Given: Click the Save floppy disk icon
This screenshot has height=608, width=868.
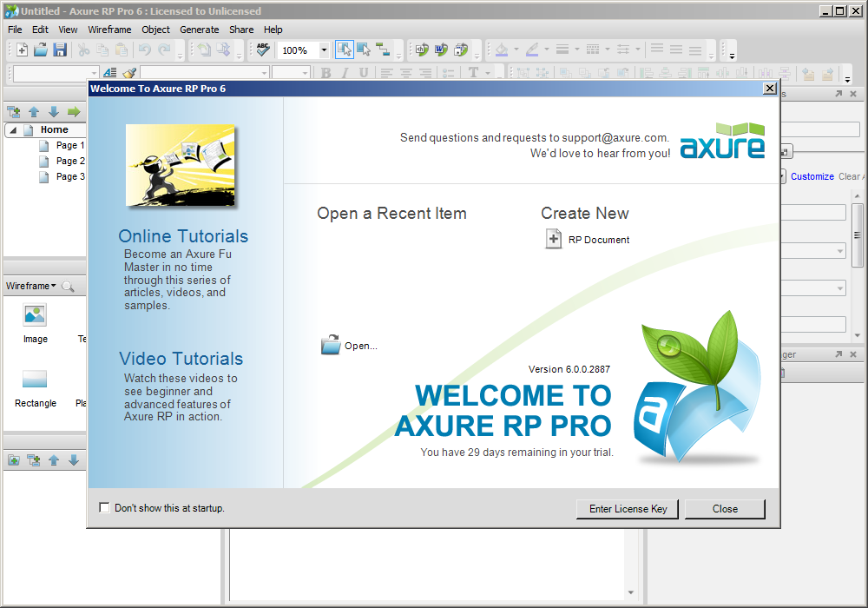Looking at the screenshot, I should click(x=60, y=50).
